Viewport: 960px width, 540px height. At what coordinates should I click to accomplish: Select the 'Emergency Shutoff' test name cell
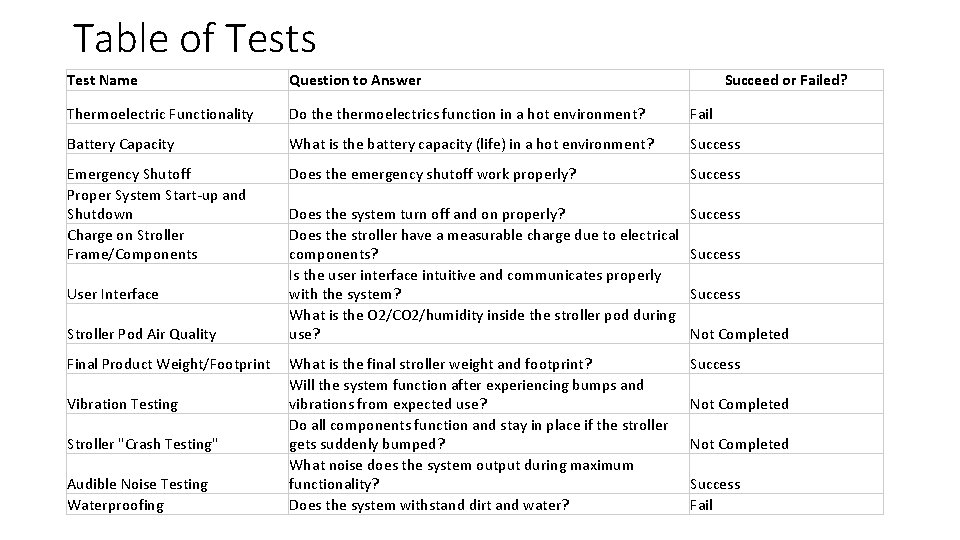129,174
